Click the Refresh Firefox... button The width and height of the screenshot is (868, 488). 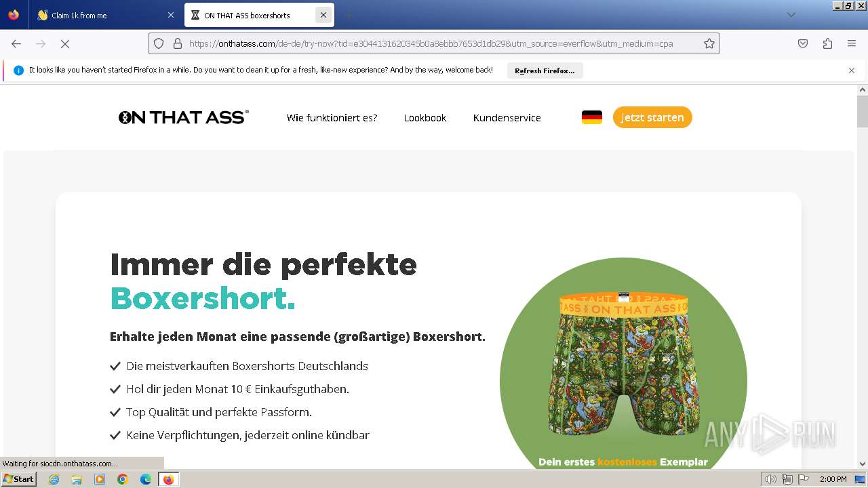pos(545,70)
